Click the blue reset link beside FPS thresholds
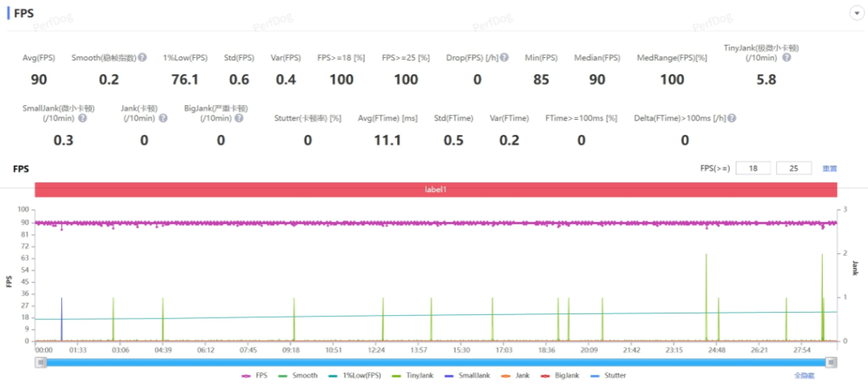Image resolution: width=868 pixels, height=389 pixels. pyautogui.click(x=829, y=168)
